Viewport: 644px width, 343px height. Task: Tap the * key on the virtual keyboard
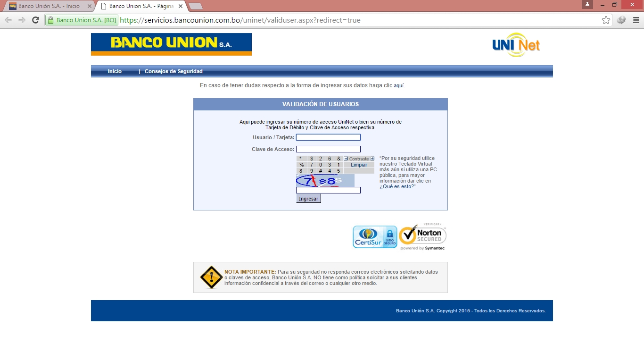pos(301,159)
